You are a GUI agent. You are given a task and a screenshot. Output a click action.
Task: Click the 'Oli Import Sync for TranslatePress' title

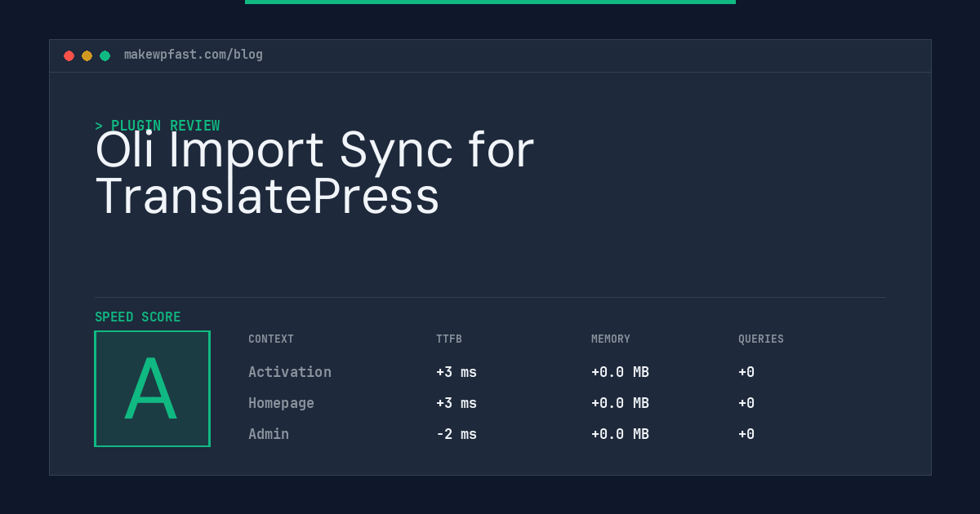click(314, 173)
